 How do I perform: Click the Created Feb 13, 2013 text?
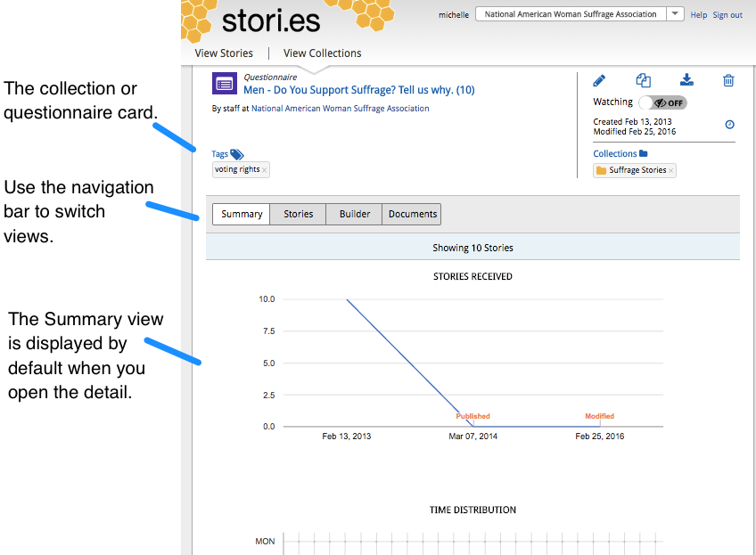(x=632, y=122)
